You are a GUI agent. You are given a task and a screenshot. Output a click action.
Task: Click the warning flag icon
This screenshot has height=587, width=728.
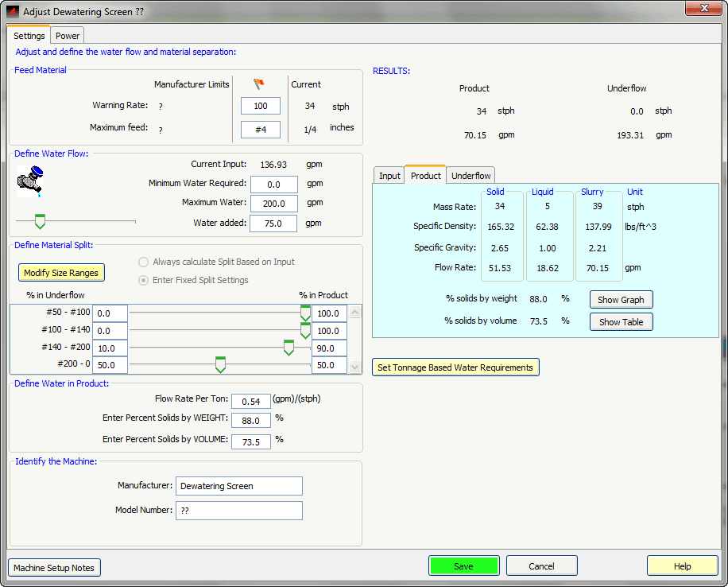258,84
